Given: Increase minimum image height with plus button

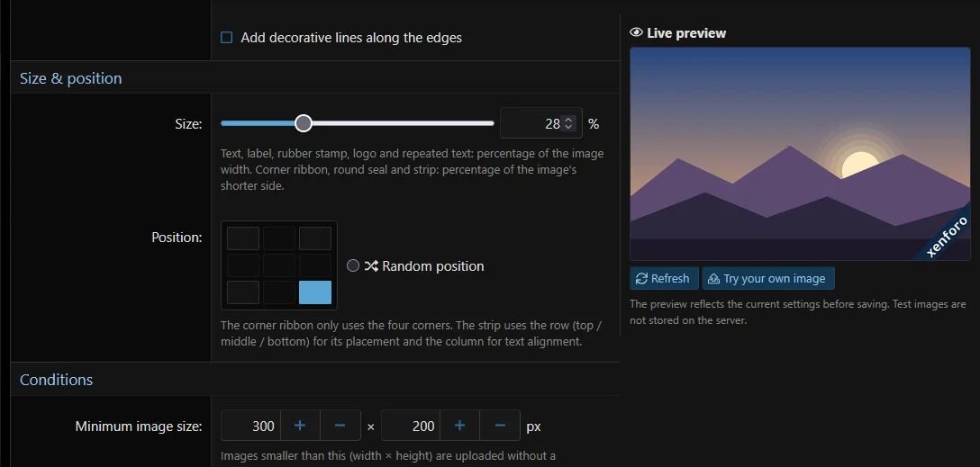Looking at the screenshot, I should point(460,426).
